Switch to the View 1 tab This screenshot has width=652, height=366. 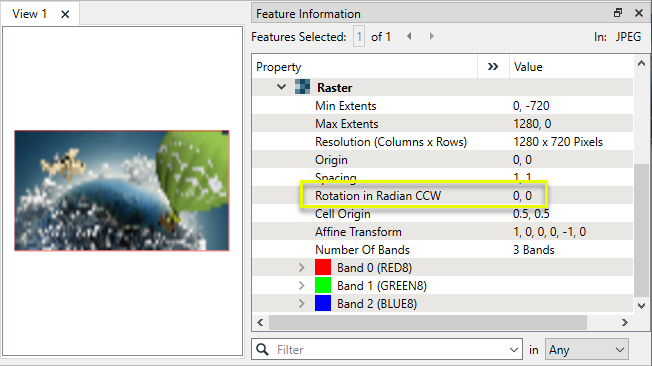pos(30,14)
